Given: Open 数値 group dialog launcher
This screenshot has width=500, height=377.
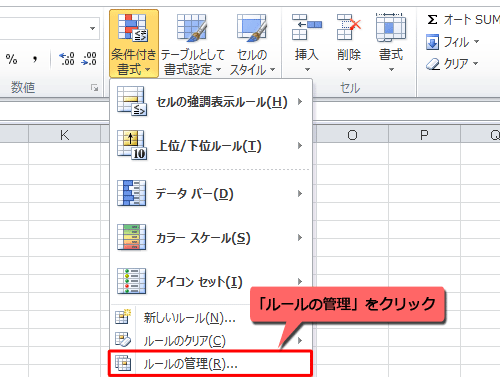Looking at the screenshot, I should pyautogui.click(x=94, y=88).
